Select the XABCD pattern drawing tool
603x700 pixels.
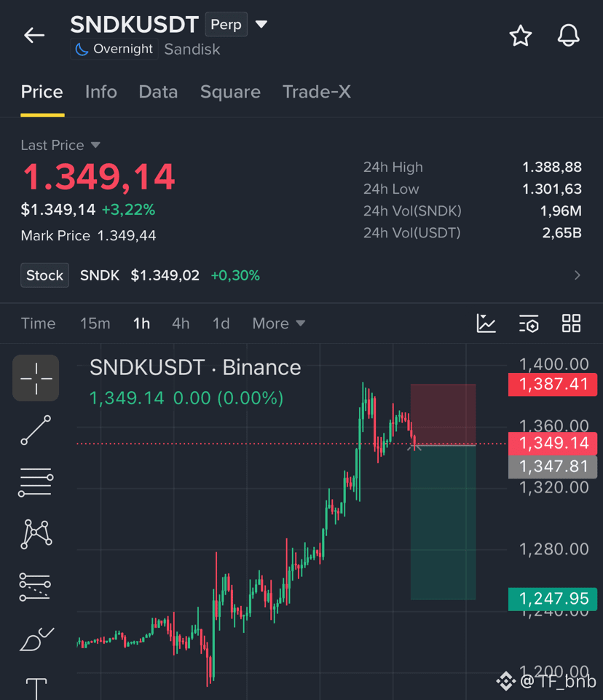pyautogui.click(x=36, y=534)
